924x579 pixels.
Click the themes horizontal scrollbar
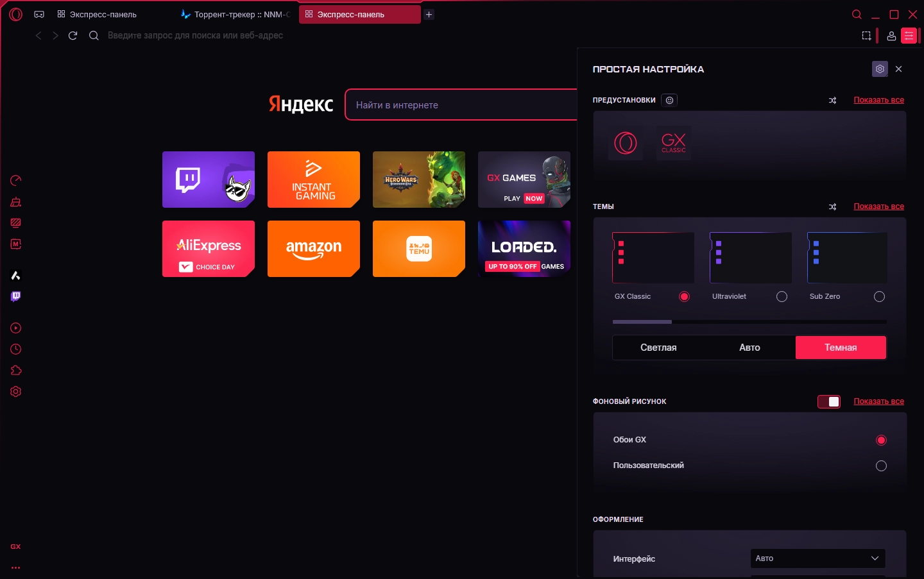point(642,322)
